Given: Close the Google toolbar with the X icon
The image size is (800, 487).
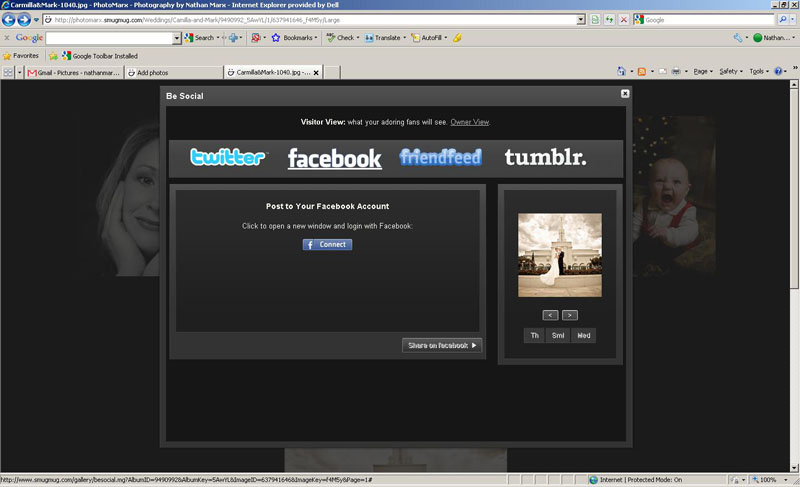Looking at the screenshot, I should (7, 38).
